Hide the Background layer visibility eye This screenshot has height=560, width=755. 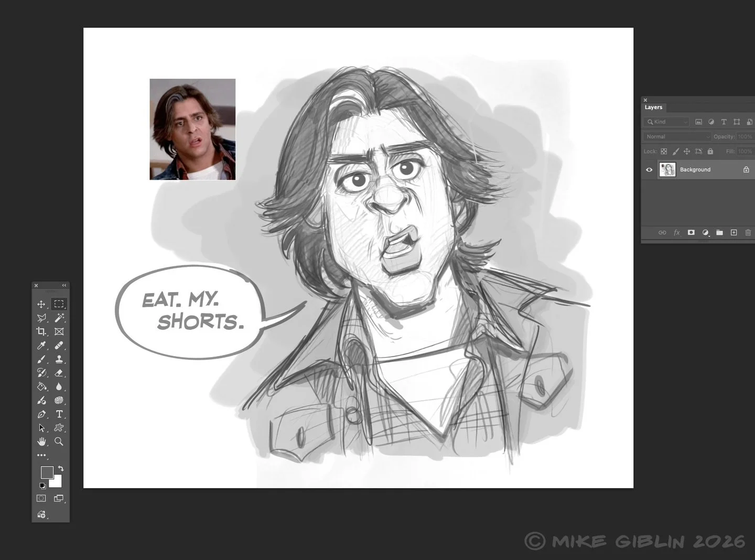pos(649,169)
